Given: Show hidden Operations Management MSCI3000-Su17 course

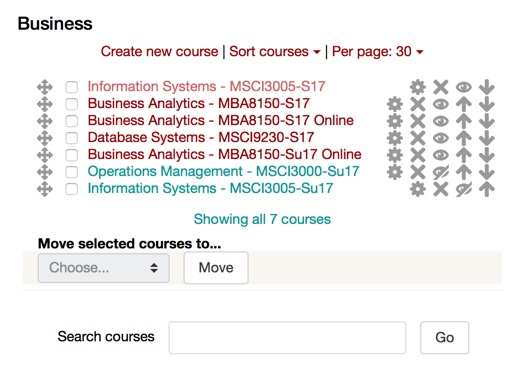Looking at the screenshot, I should tap(441, 172).
